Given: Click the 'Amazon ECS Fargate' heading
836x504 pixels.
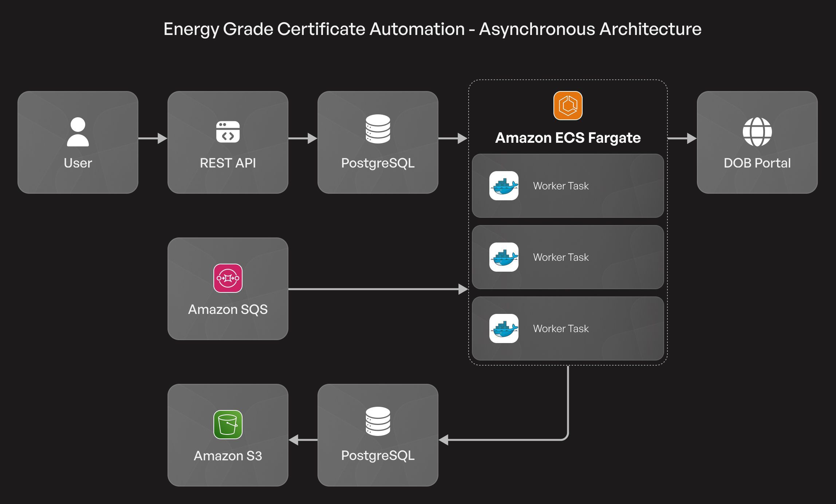Looking at the screenshot, I should [568, 138].
